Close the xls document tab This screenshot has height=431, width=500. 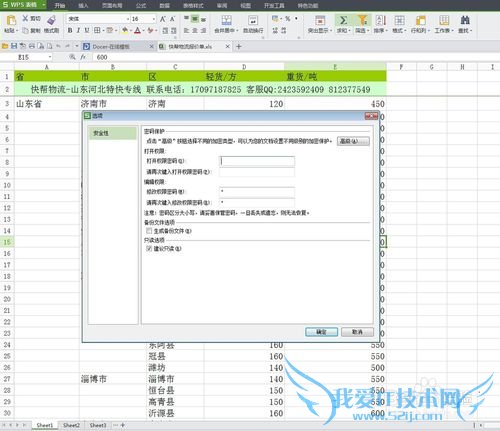228,46
